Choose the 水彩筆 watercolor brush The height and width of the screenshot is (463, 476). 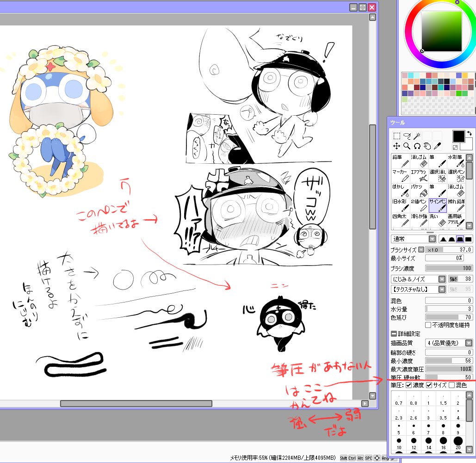pos(456,161)
